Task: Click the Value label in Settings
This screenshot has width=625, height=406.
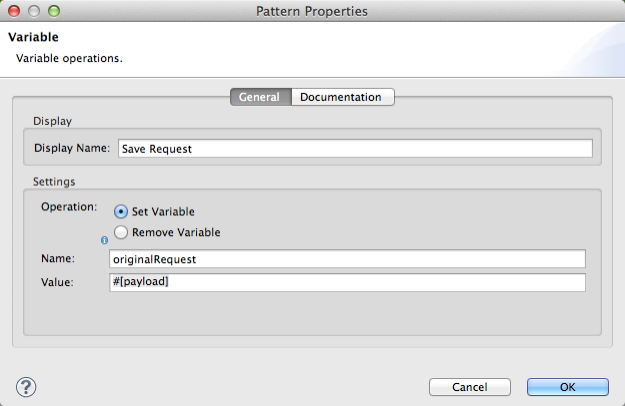Action: coord(58,283)
